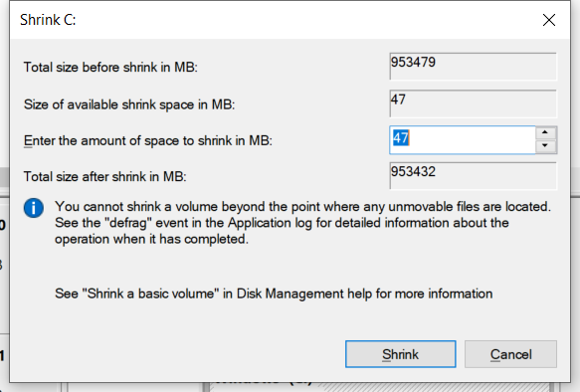Increase shrink amount with the up arrow
Screen dimensions: 580x392
(544, 132)
